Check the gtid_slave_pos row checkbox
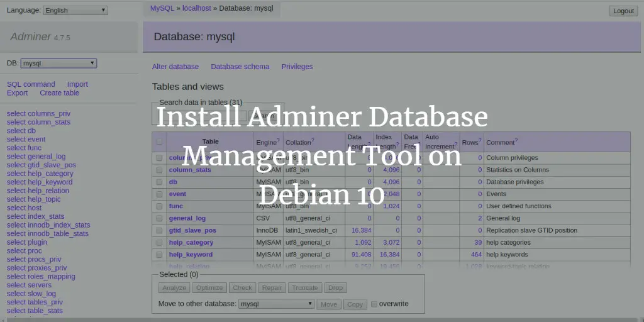 pos(159,230)
